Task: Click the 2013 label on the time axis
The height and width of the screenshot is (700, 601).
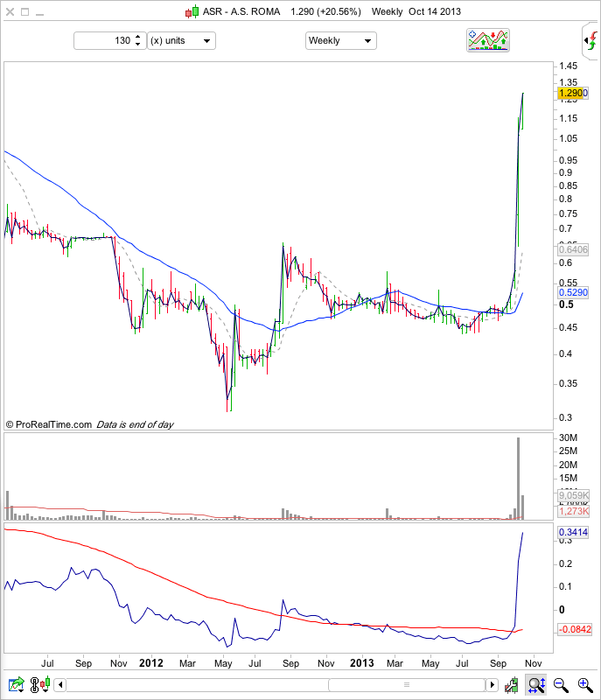Action: (362, 663)
